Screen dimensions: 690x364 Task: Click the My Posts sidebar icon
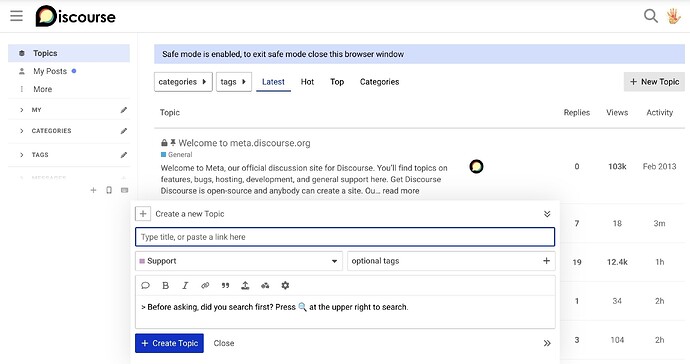pos(22,71)
